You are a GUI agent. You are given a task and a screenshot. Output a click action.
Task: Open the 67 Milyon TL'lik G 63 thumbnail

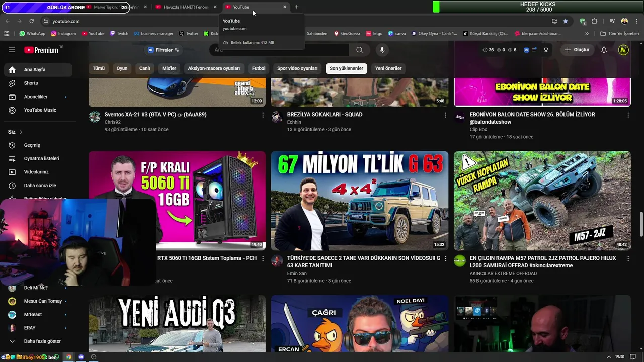(359, 201)
